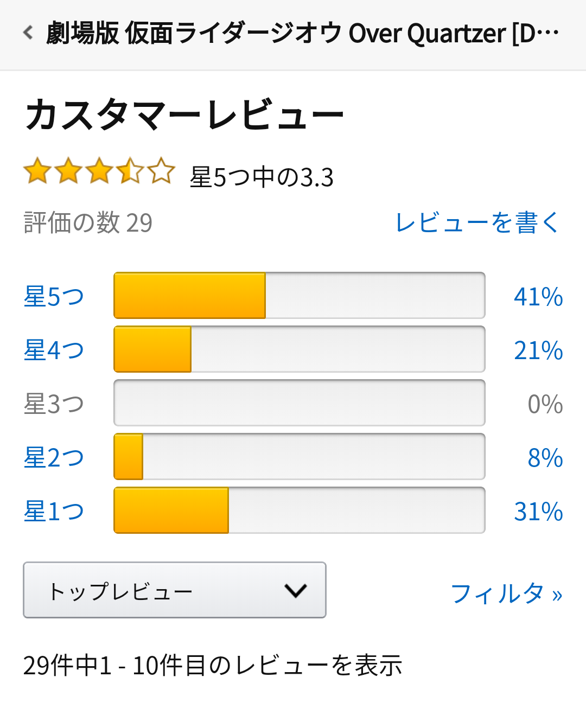This screenshot has height=728, width=586.
Task: Select the 星5つ rating label
Action: point(54,296)
